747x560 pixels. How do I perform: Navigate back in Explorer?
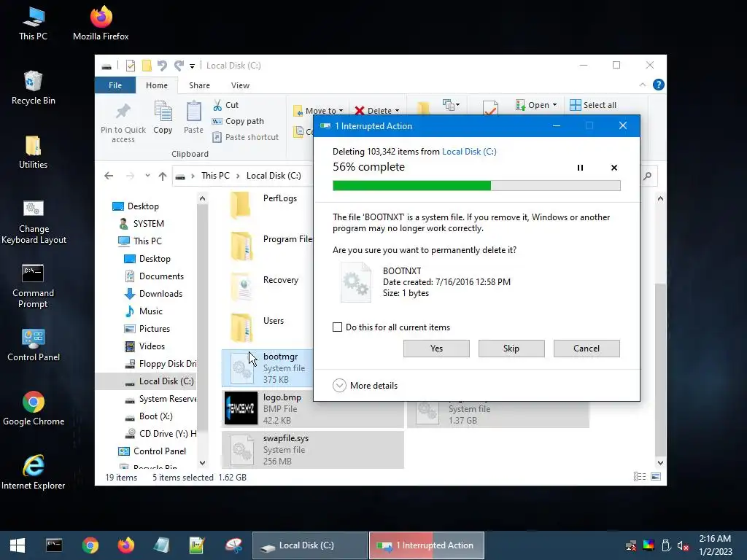pyautogui.click(x=109, y=176)
